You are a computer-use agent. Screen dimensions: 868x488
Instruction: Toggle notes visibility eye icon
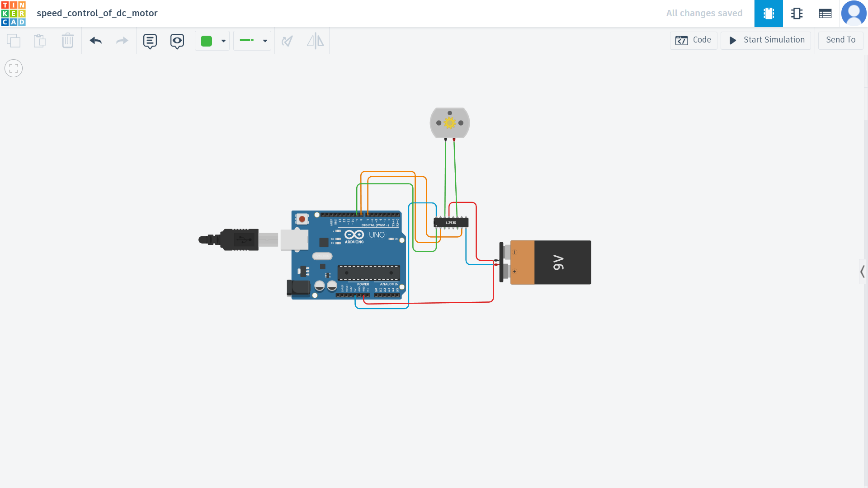pyautogui.click(x=177, y=41)
